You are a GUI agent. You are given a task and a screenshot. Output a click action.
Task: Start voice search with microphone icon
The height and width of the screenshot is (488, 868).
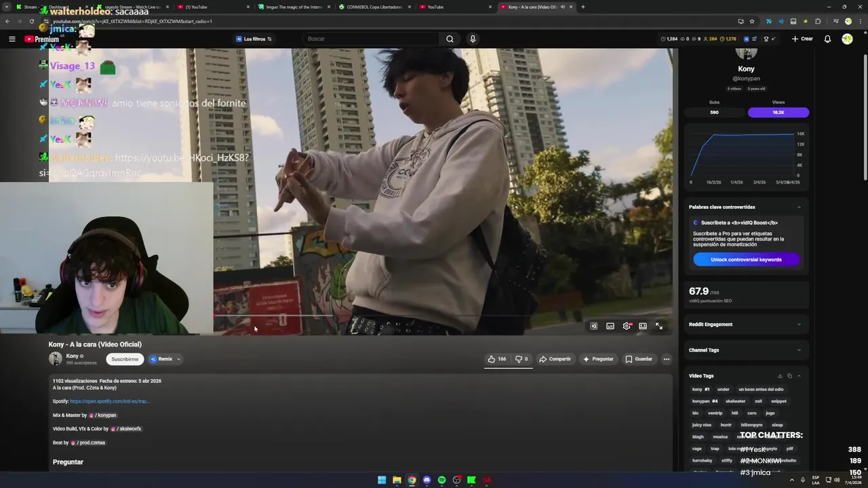[x=473, y=39]
